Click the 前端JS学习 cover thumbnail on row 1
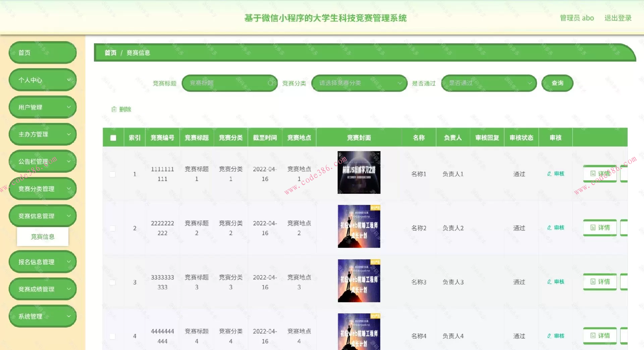The width and height of the screenshot is (644, 350). [x=359, y=173]
